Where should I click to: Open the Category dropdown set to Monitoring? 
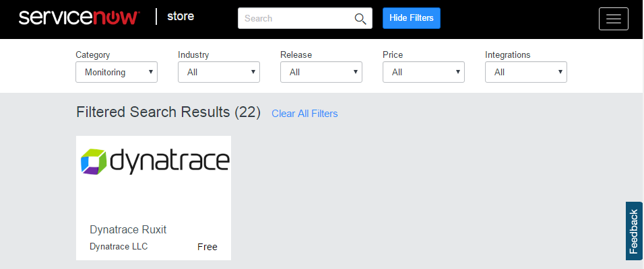[x=117, y=72]
